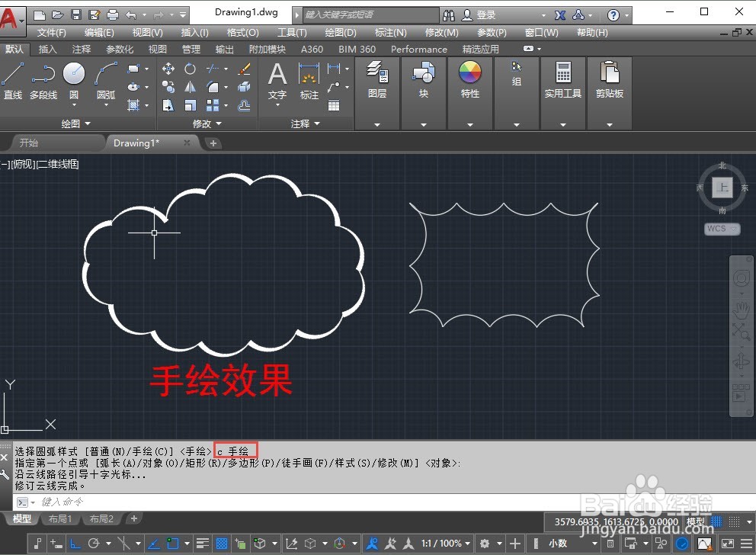
Task: Expand the 修改 (Modify) panel
Action: pyautogui.click(x=207, y=124)
